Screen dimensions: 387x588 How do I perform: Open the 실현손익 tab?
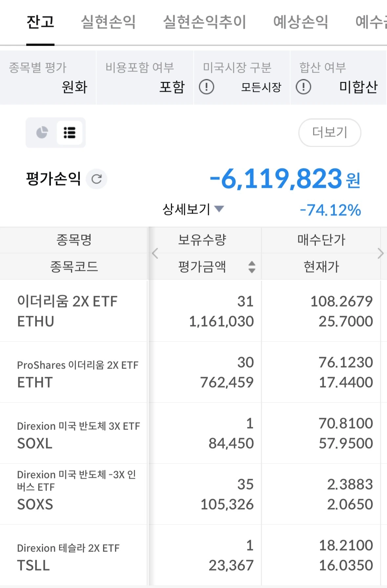[x=108, y=22]
